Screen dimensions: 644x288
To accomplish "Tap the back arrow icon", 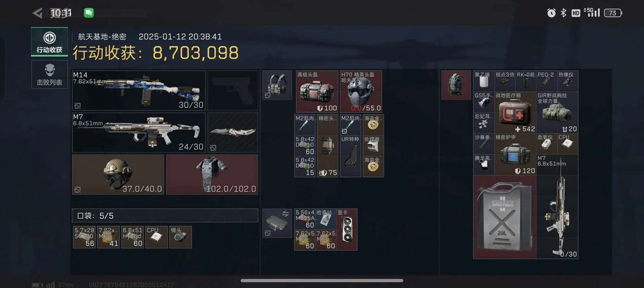I will [x=38, y=13].
